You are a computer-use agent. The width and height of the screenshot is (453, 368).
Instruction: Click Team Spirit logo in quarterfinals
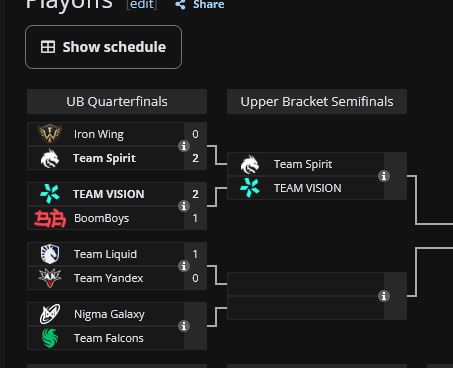pos(50,158)
